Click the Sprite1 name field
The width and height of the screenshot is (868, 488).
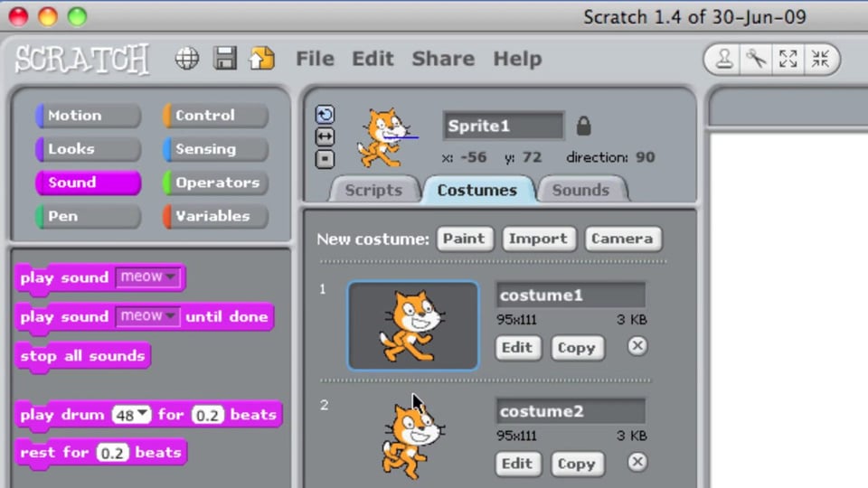click(504, 126)
